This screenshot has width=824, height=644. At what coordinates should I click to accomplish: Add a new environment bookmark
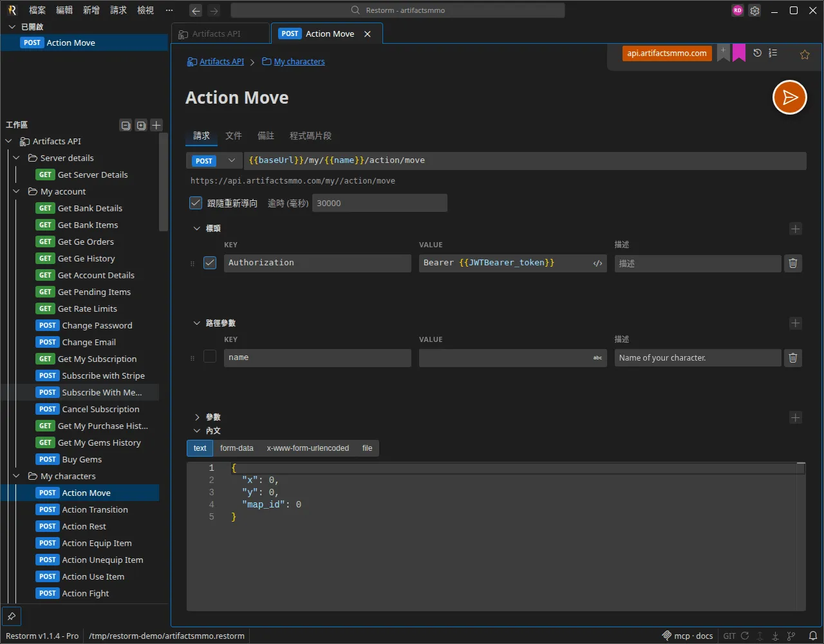pyautogui.click(x=724, y=53)
